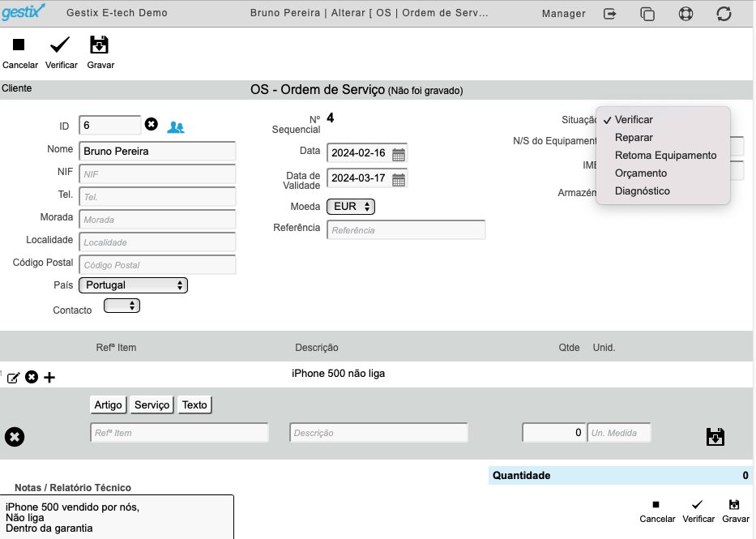Image resolution: width=756 pixels, height=539 pixels.
Task: Focus the Un. Medida input field
Action: pyautogui.click(x=619, y=433)
